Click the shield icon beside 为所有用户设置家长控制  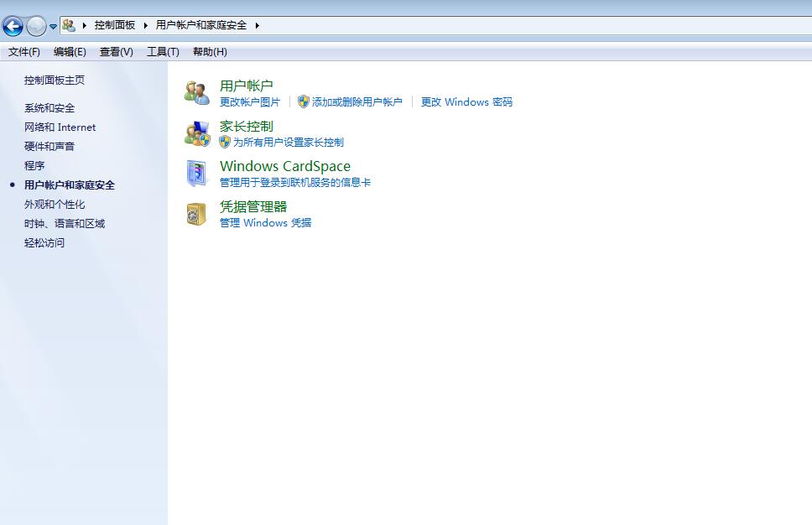(225, 142)
